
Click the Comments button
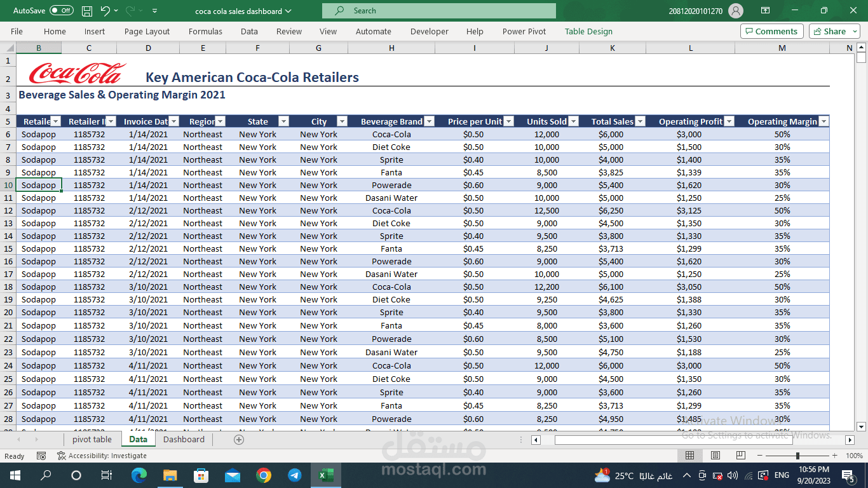(771, 31)
